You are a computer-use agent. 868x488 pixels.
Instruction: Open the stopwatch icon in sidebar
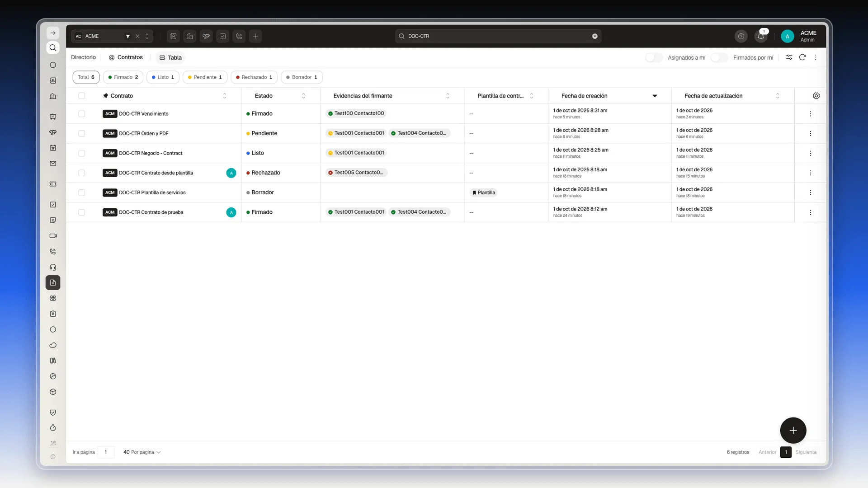(53, 428)
